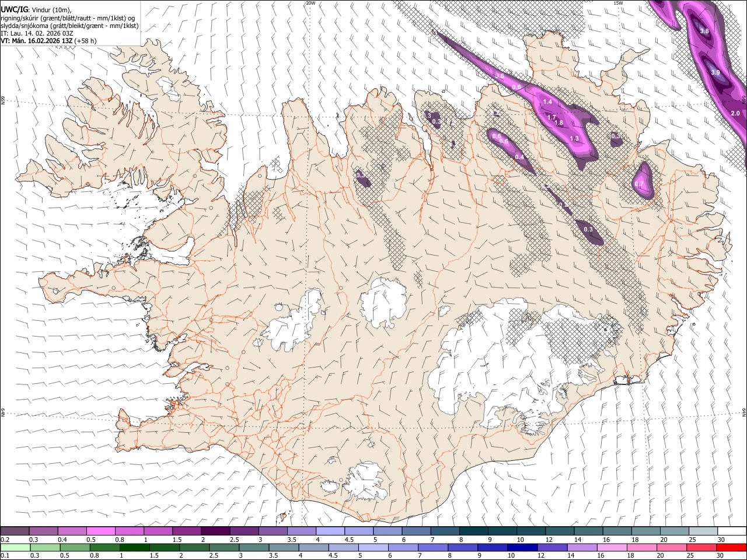Click the 1.7 snowfall value label
The height and width of the screenshot is (560, 747).
(551, 118)
